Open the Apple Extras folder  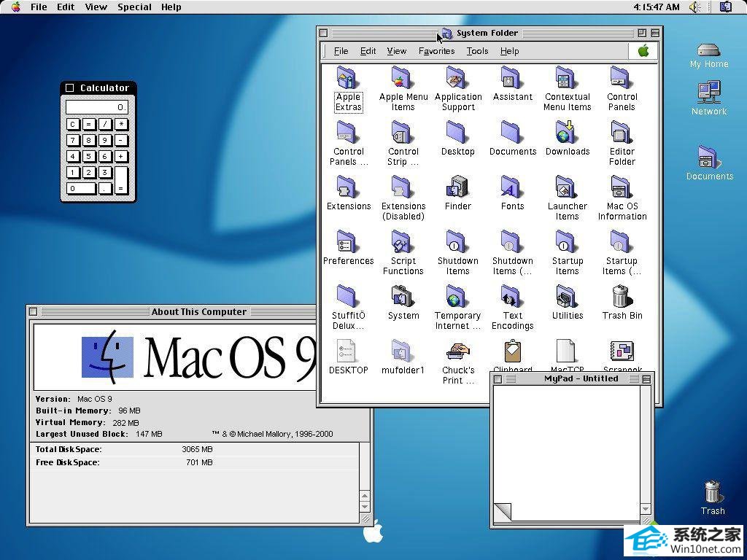[x=348, y=79]
